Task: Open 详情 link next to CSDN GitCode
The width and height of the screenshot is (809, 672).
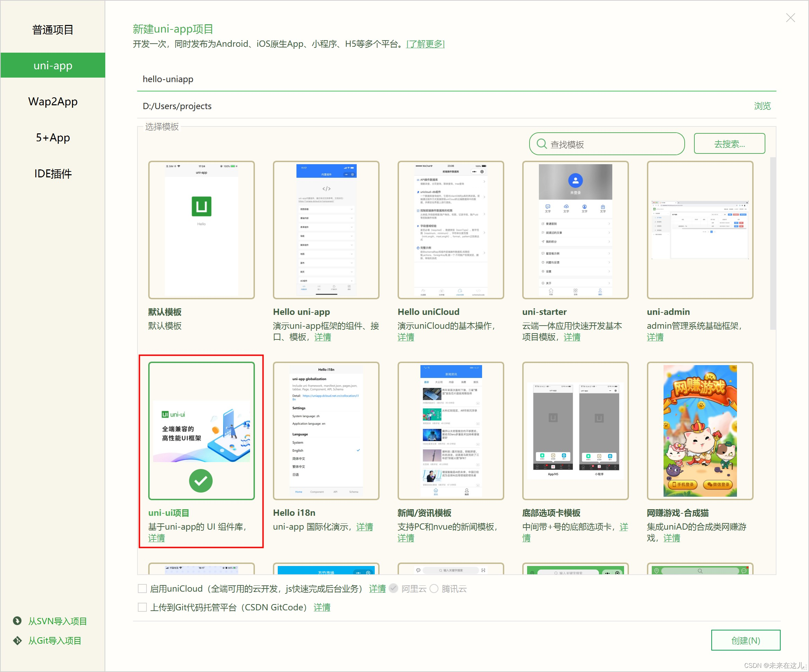Action: pos(322,607)
